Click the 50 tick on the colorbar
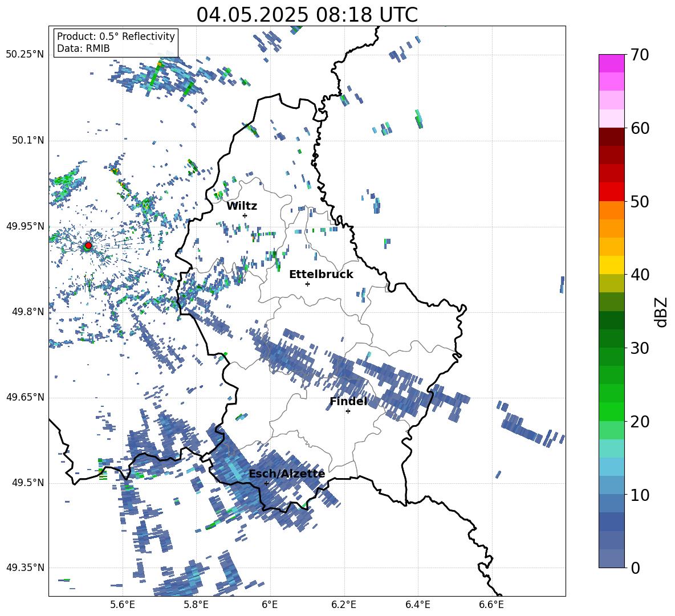This screenshot has width=675, height=616. click(x=640, y=201)
